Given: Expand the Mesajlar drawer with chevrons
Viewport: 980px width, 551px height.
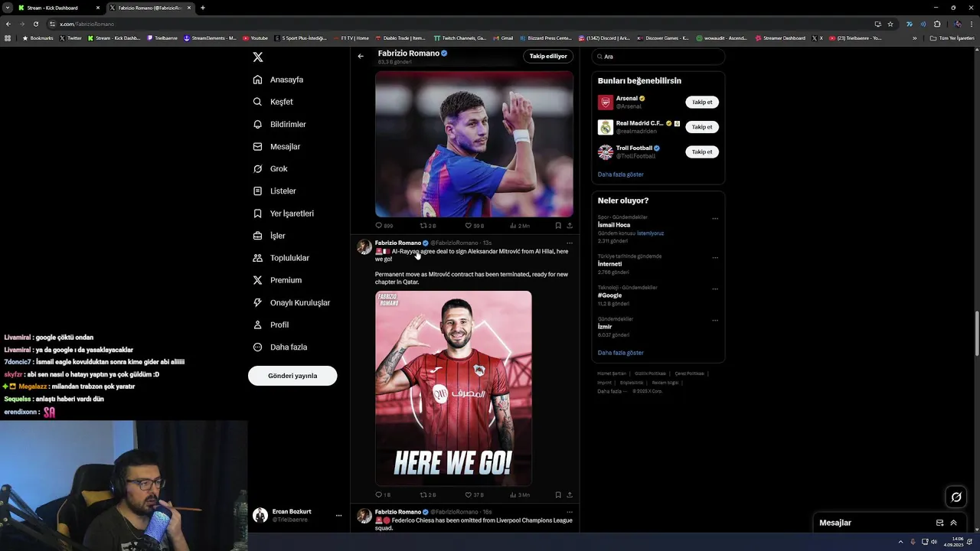Looking at the screenshot, I should click(953, 523).
